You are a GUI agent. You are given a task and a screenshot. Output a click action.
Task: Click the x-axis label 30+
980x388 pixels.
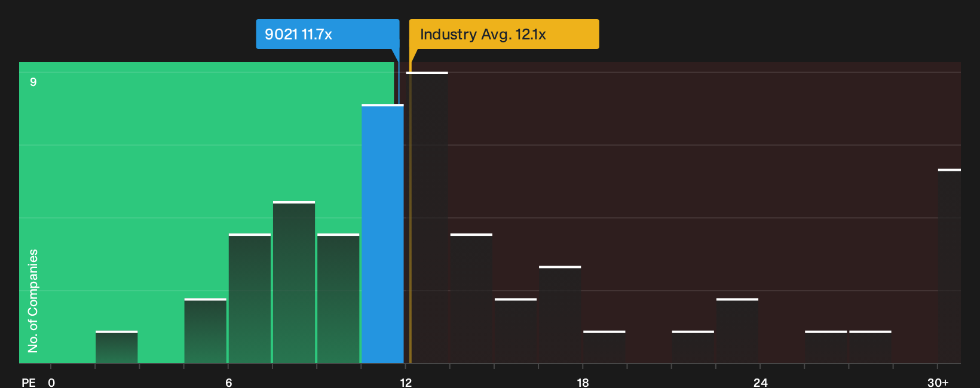[938, 383]
